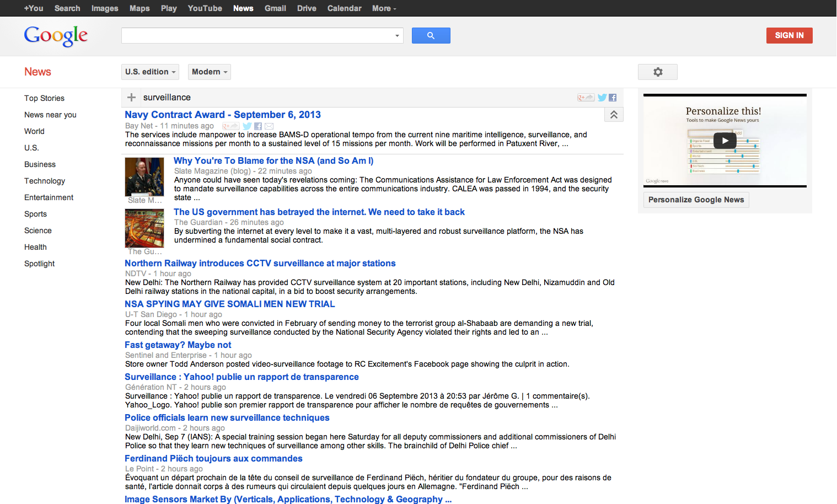Collapse the Navy Contract Award story

[x=614, y=115]
